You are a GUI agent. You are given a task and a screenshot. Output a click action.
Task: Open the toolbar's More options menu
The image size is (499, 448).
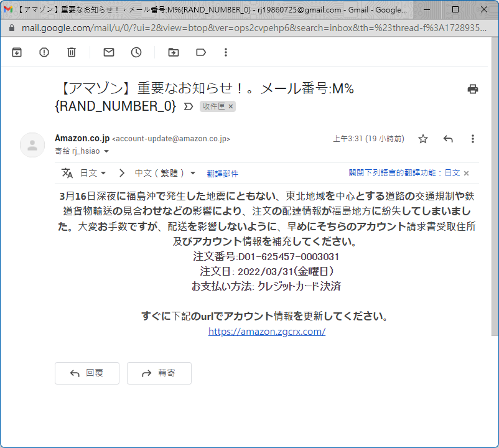[x=226, y=52]
